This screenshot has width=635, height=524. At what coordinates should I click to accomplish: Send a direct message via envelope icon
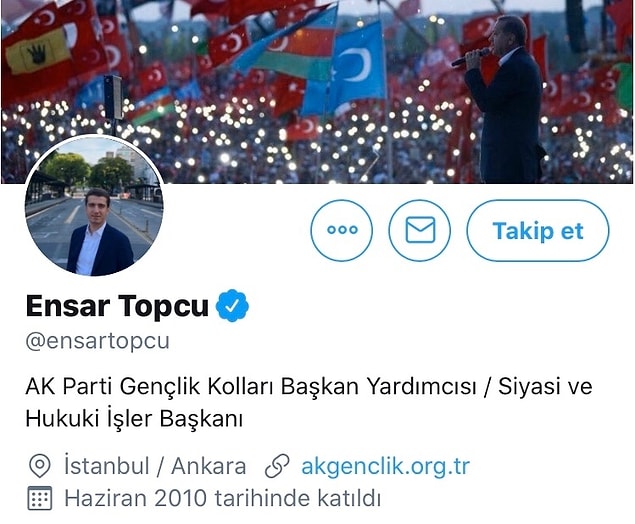[x=420, y=230]
